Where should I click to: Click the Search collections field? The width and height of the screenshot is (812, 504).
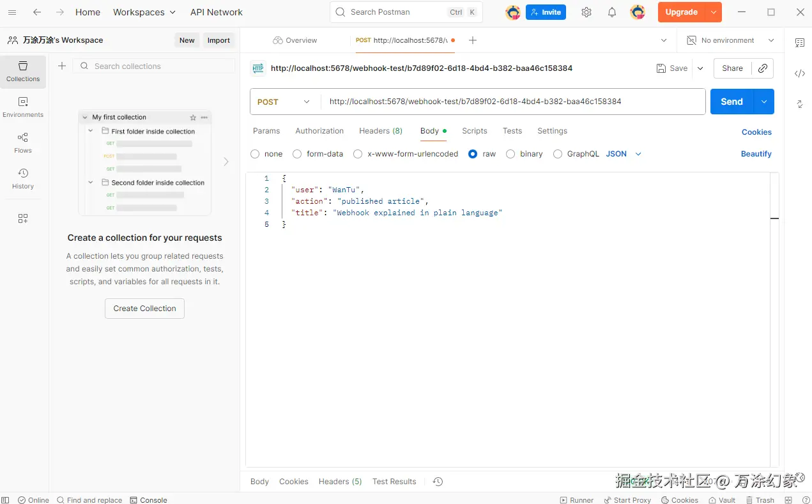[153, 66]
